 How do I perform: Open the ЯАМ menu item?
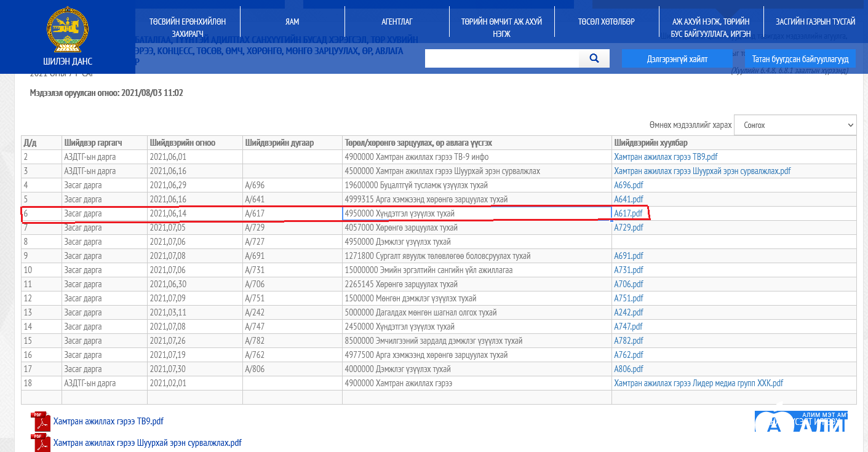coord(292,22)
